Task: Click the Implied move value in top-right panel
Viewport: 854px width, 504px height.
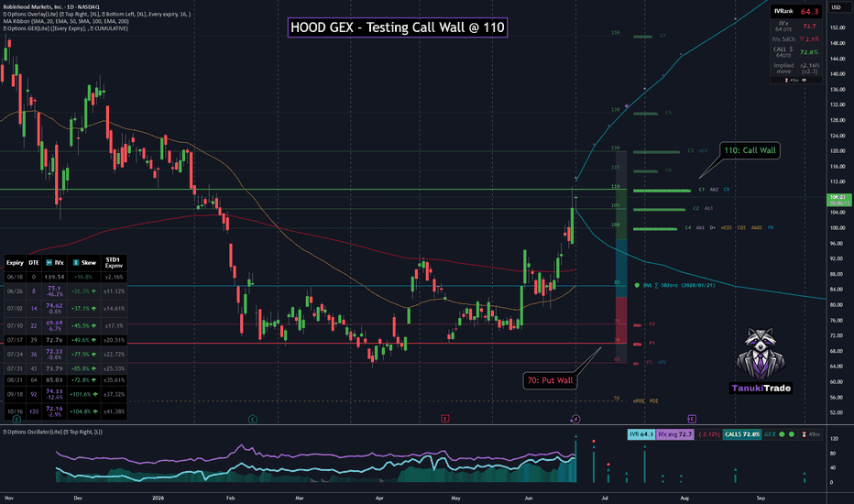Action: click(809, 68)
